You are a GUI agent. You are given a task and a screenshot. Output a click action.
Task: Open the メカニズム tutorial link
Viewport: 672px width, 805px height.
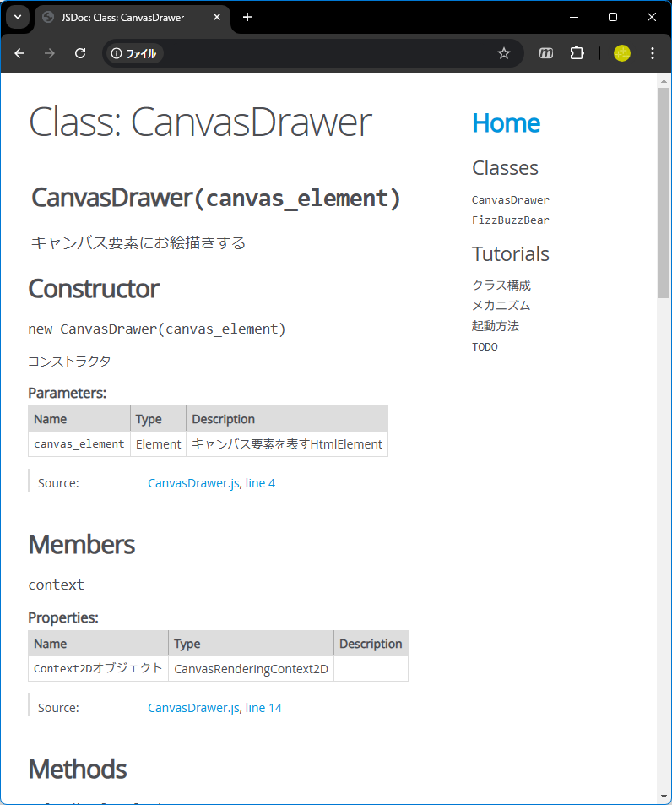(501, 306)
